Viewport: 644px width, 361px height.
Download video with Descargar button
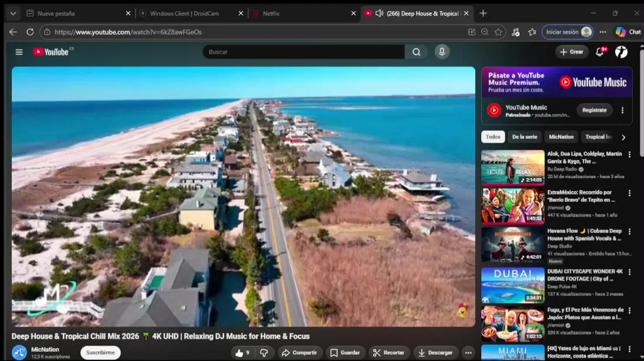(x=435, y=352)
